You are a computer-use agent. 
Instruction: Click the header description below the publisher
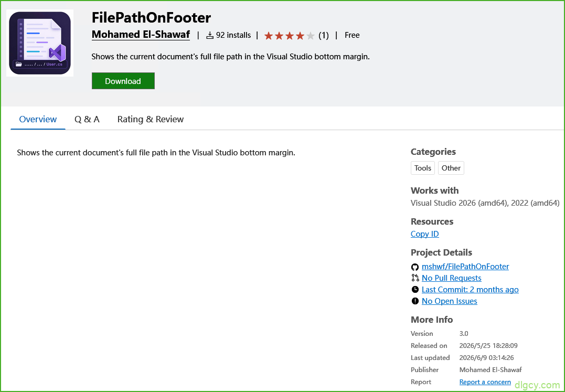tap(231, 57)
